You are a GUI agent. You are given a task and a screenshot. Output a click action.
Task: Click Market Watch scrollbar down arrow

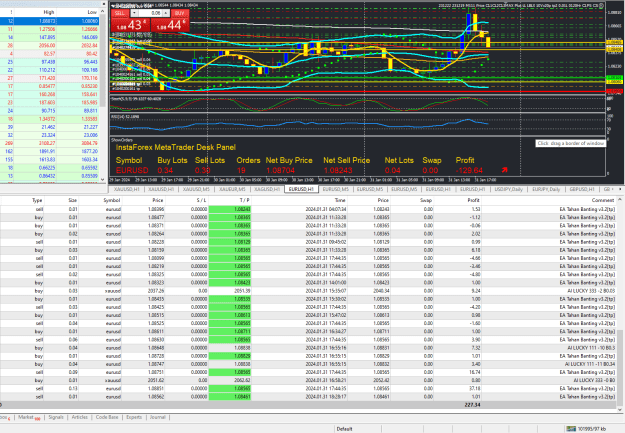tap(102, 180)
